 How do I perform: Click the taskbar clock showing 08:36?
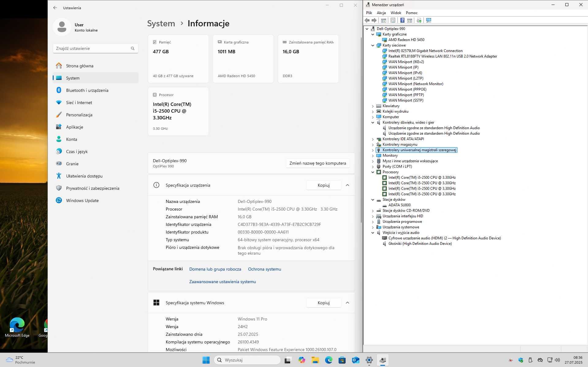573,360
